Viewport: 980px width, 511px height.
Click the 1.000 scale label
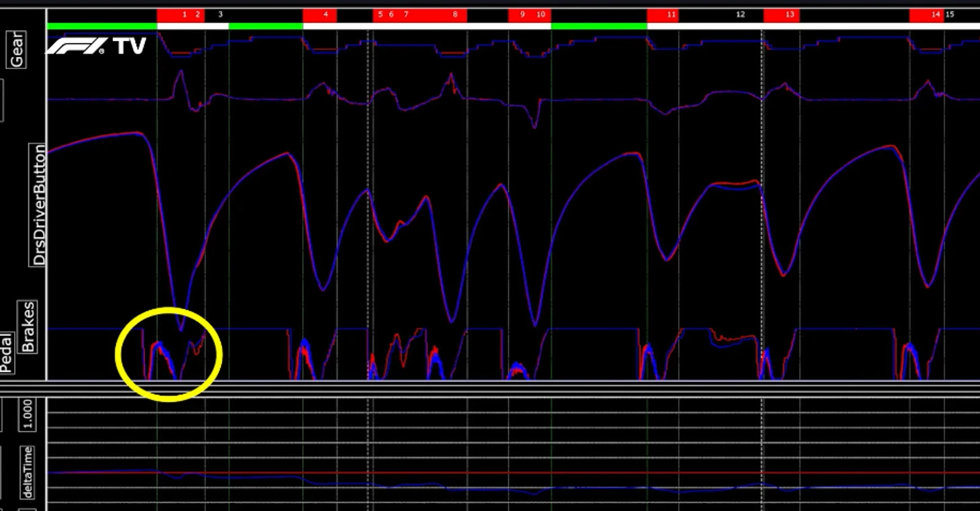coord(28,415)
